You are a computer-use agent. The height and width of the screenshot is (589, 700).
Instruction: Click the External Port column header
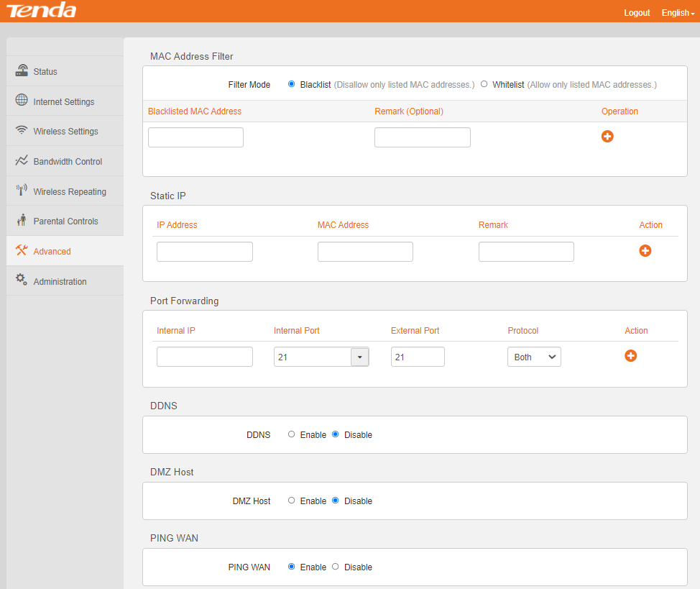[x=415, y=331]
